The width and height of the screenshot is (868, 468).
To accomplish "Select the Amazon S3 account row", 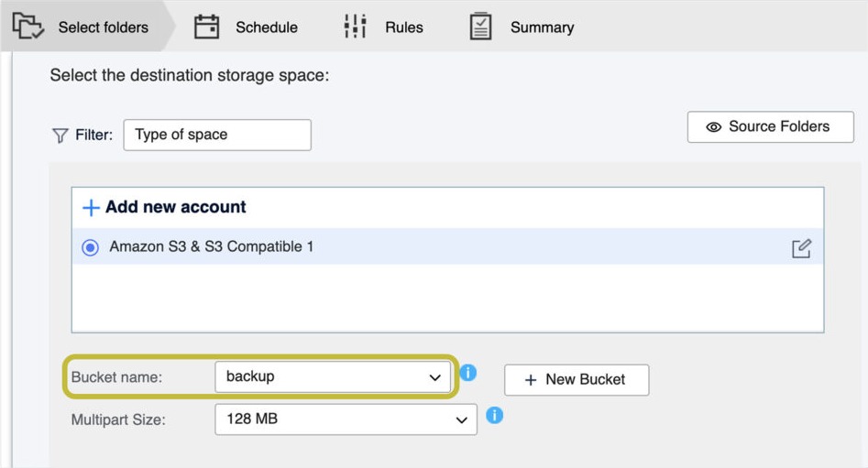I will click(447, 246).
